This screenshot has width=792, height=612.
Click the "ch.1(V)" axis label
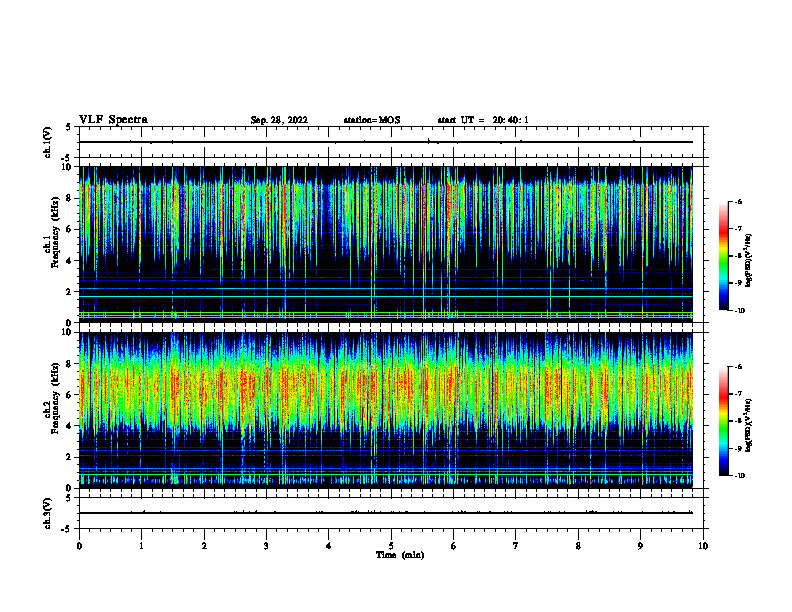coord(47,142)
